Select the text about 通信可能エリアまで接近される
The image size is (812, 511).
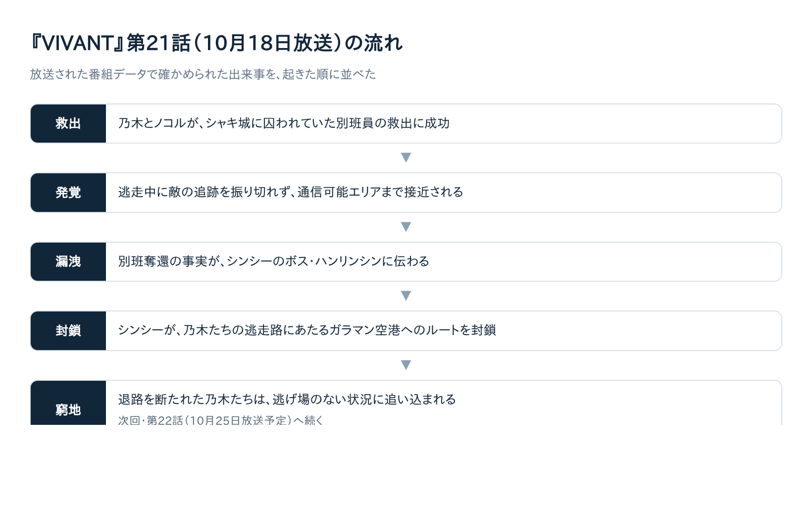[x=291, y=192]
